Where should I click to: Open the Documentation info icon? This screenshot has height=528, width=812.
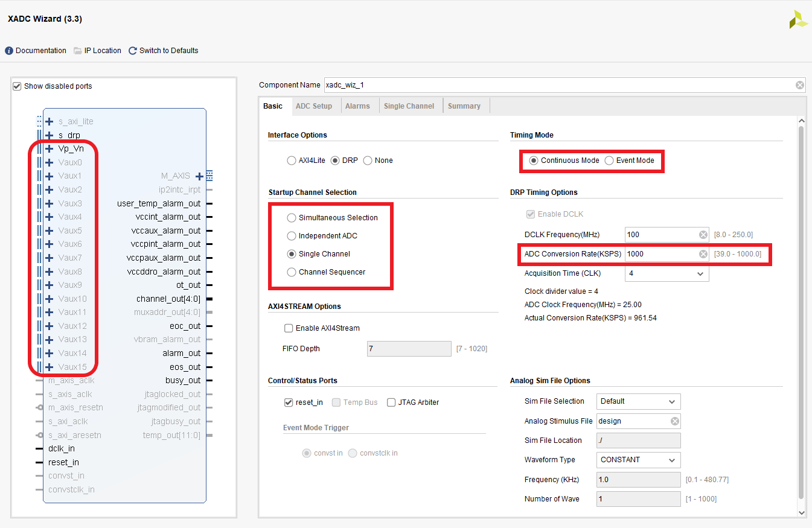point(9,51)
